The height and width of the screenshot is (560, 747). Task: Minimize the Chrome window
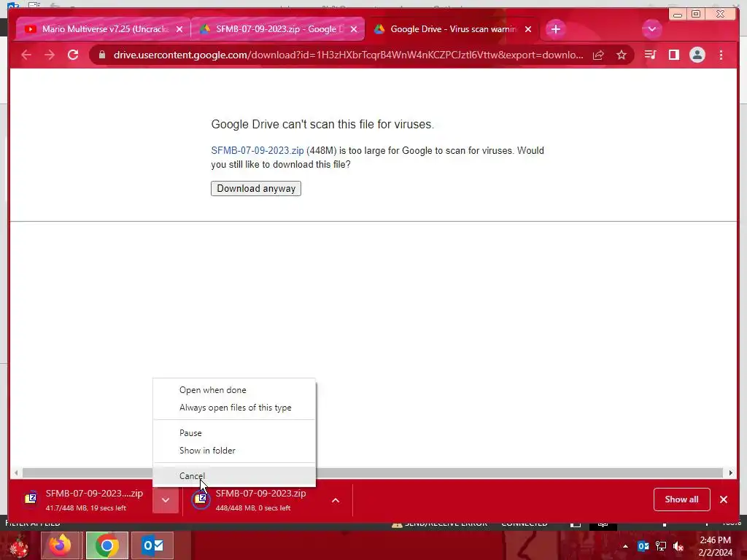[678, 15]
